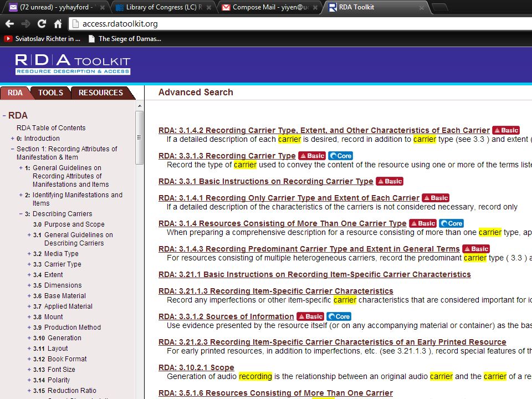Expand the 3.5 Dimensions node

(x=29, y=285)
